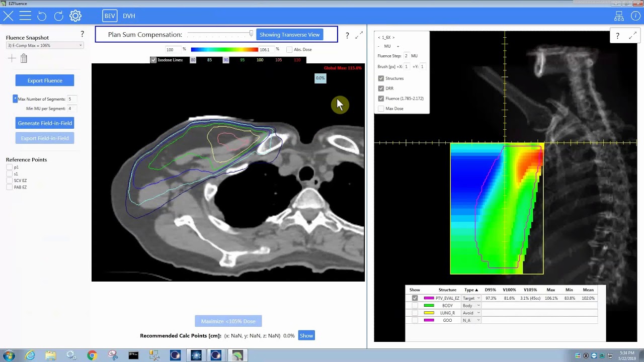
Task: Click the LUNG_R yellow color swatch
Action: coord(429,313)
